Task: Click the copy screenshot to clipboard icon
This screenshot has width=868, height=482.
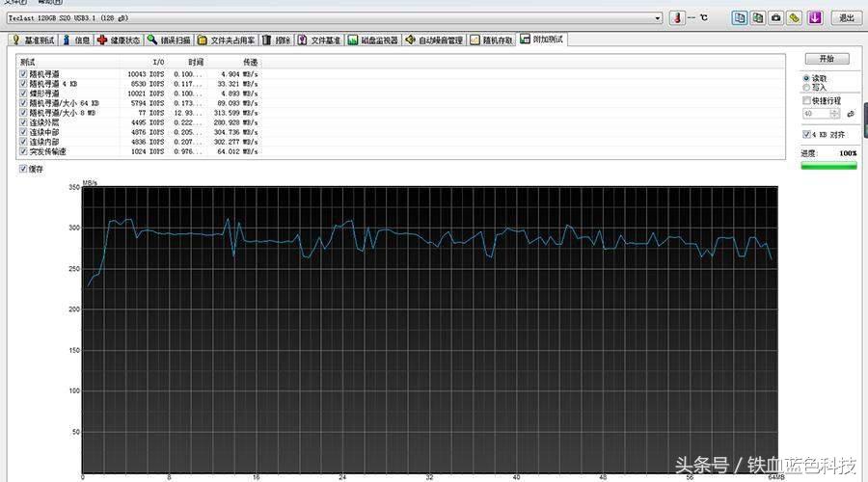Action: (x=758, y=17)
